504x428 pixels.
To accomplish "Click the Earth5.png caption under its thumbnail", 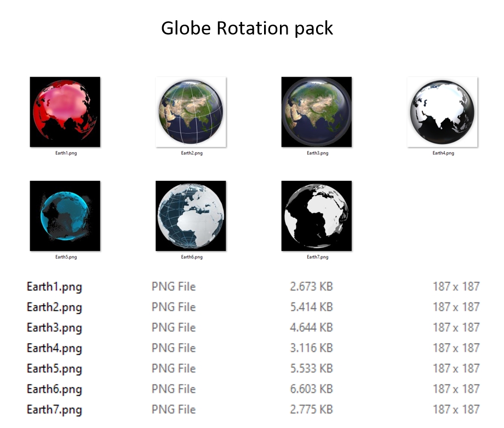I will pos(65,255).
